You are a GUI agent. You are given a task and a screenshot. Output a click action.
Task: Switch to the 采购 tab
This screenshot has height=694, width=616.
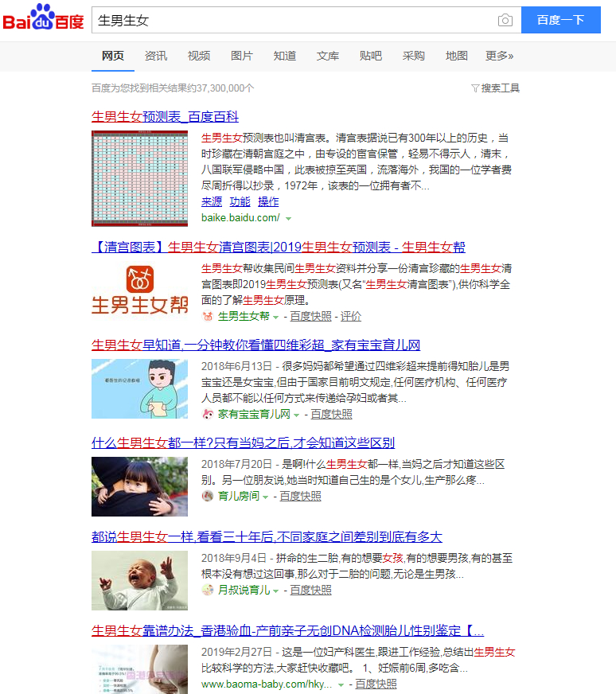tap(413, 57)
